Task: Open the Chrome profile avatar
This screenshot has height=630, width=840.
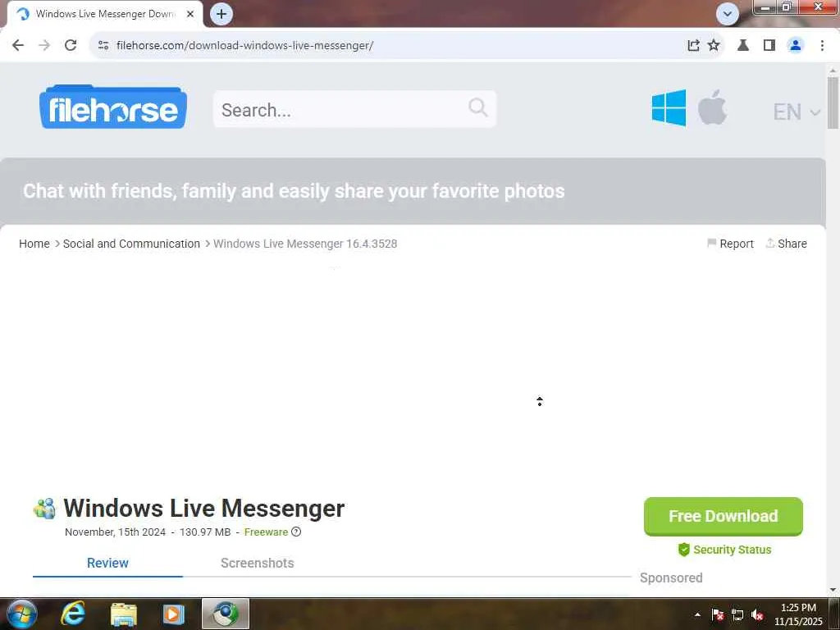Action: pyautogui.click(x=796, y=46)
